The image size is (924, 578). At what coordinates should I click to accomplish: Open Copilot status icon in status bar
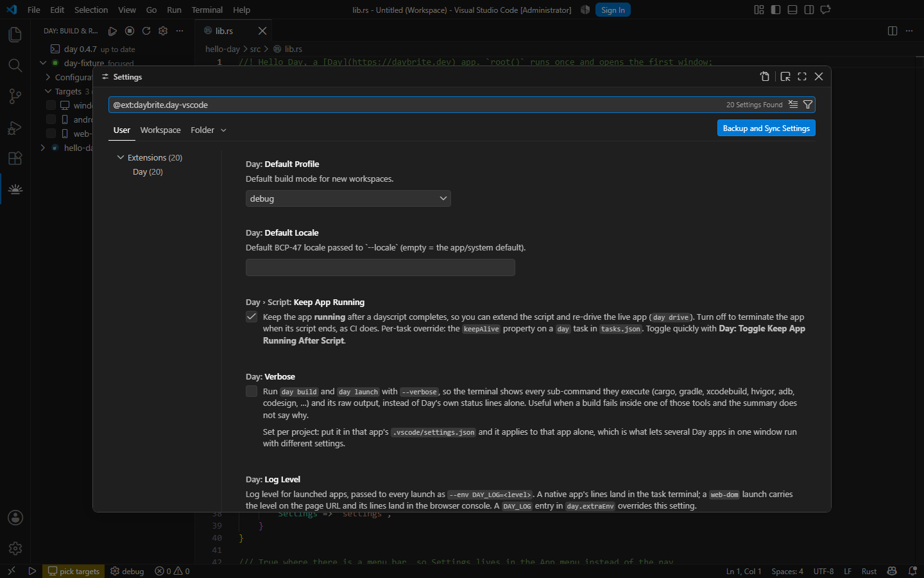(892, 571)
